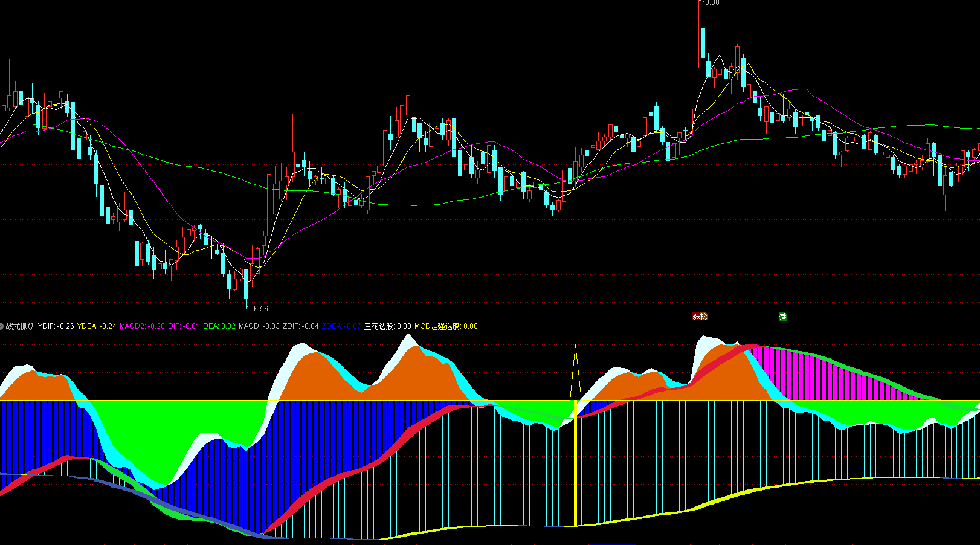Click the blue ZDEA: -0.07 label
The image size is (980, 545).
(341, 326)
